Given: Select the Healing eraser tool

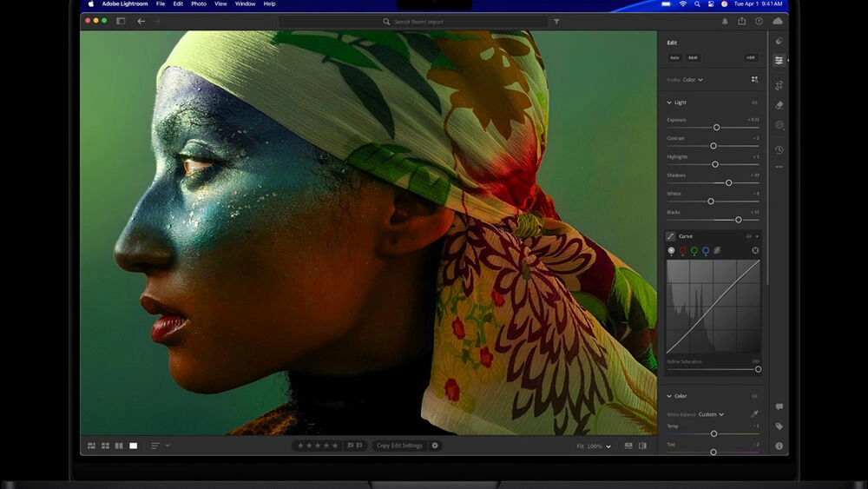Looking at the screenshot, I should (x=779, y=105).
